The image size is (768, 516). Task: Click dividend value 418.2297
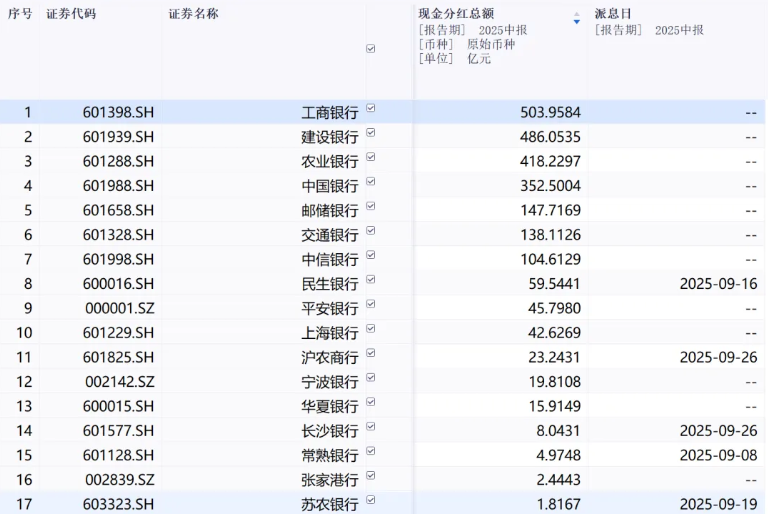click(551, 162)
